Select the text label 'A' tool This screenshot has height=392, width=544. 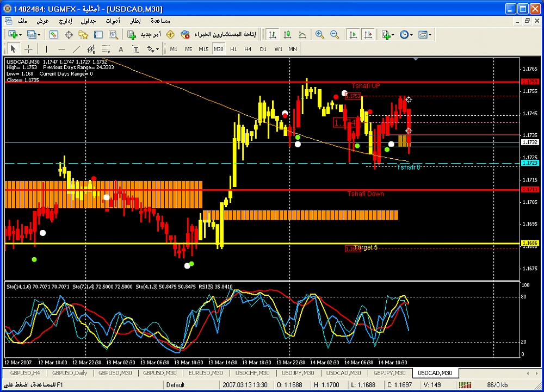(121, 49)
